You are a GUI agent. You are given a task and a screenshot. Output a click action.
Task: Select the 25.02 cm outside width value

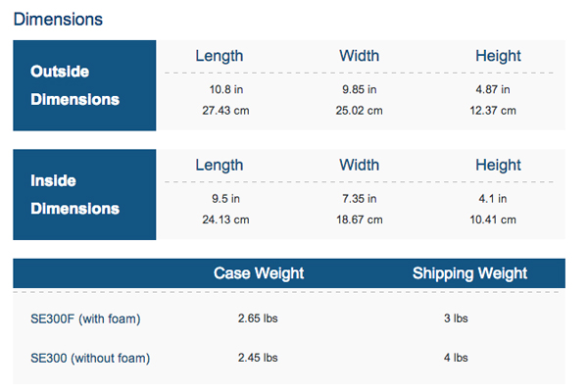(359, 110)
